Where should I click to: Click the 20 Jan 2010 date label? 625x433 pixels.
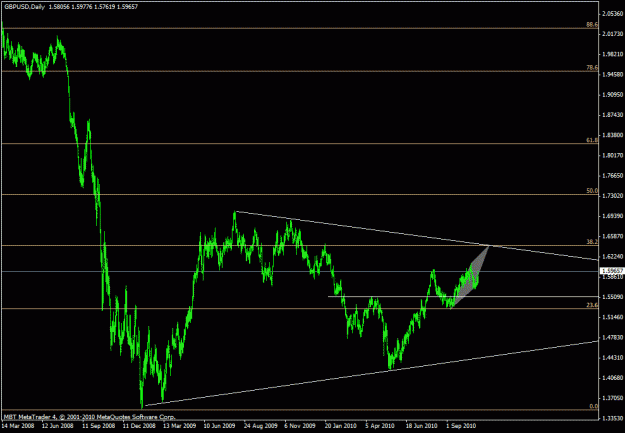pyautogui.click(x=341, y=426)
